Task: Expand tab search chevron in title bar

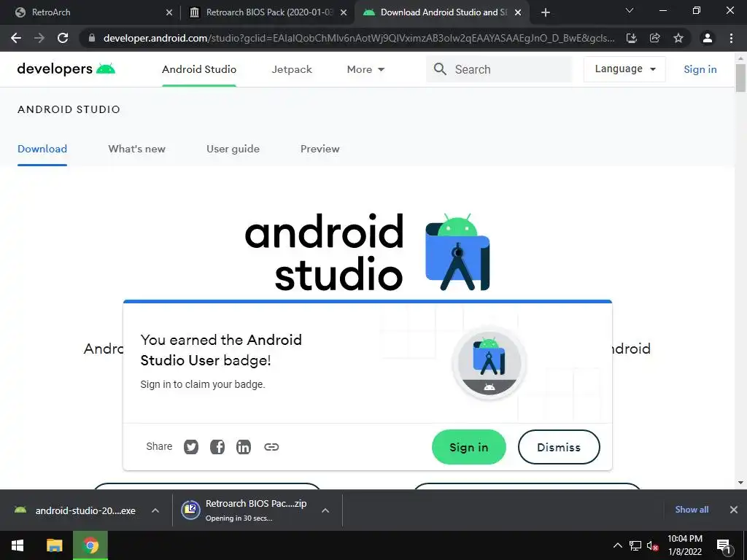Action: 630,10
